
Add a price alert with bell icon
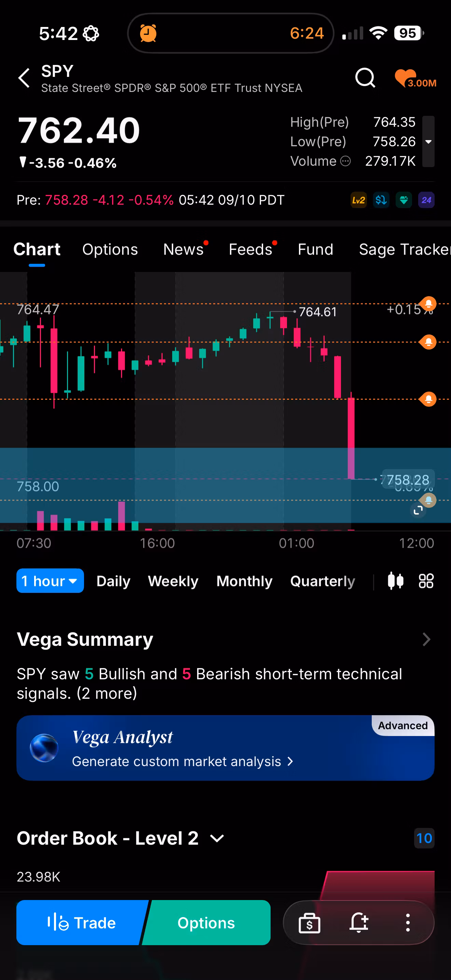coord(359,923)
